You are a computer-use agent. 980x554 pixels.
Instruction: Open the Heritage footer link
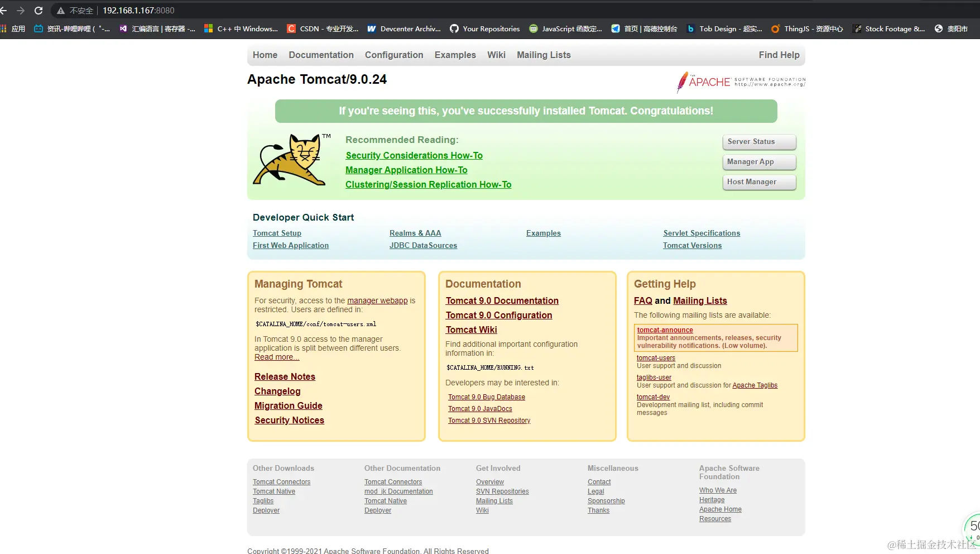[x=712, y=500]
